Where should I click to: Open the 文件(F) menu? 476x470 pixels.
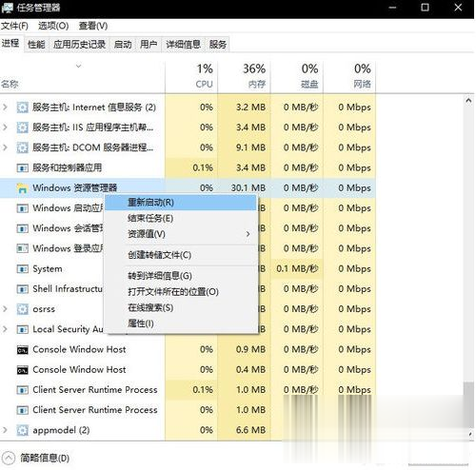click(14, 26)
